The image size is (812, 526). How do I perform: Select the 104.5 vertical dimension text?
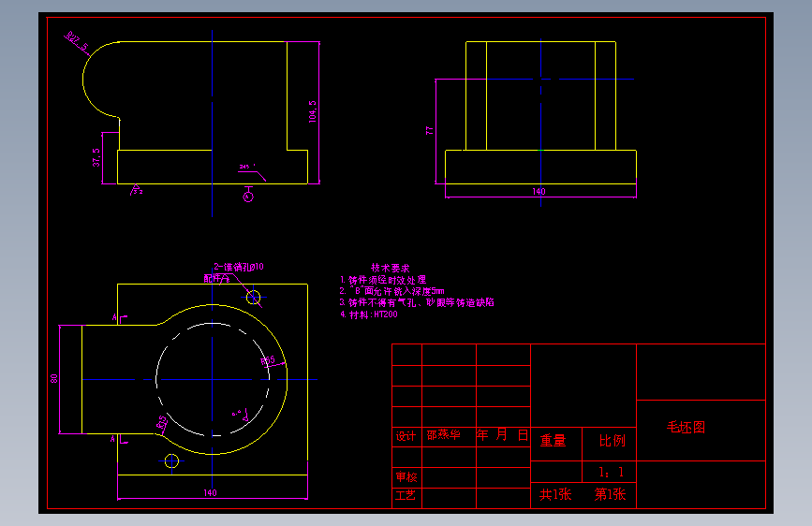pyautogui.click(x=312, y=111)
